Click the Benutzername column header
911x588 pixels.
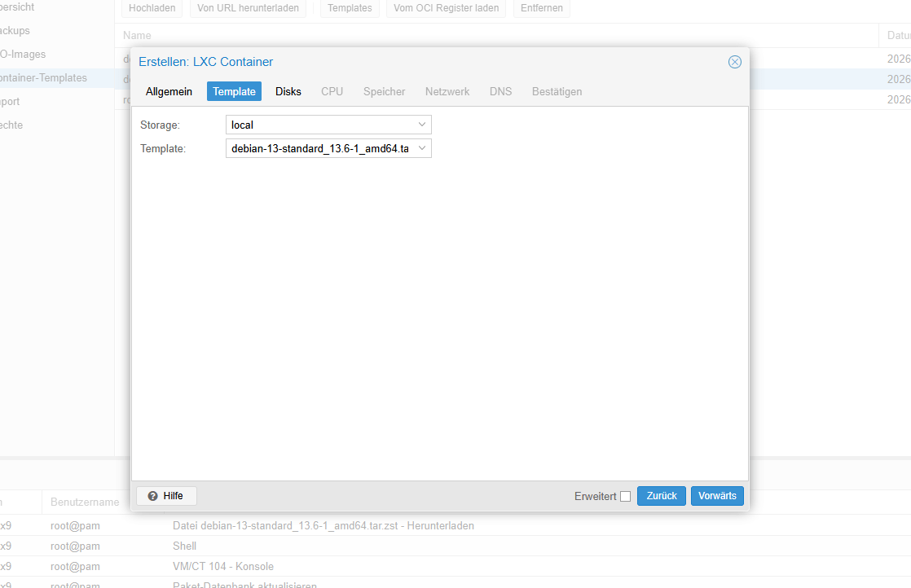pyautogui.click(x=85, y=502)
